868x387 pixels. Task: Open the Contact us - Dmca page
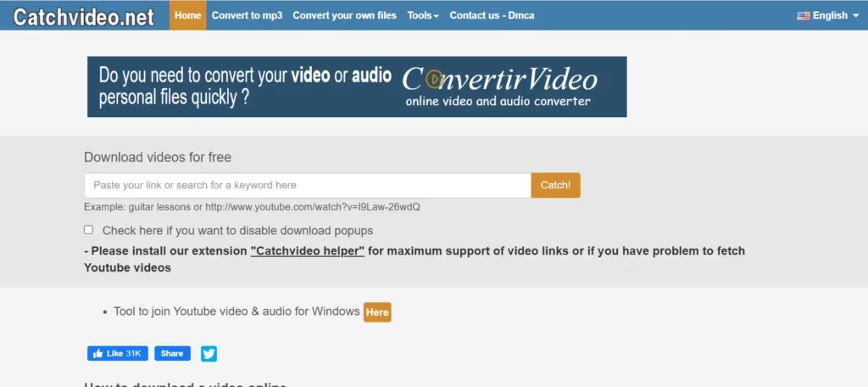click(x=491, y=15)
